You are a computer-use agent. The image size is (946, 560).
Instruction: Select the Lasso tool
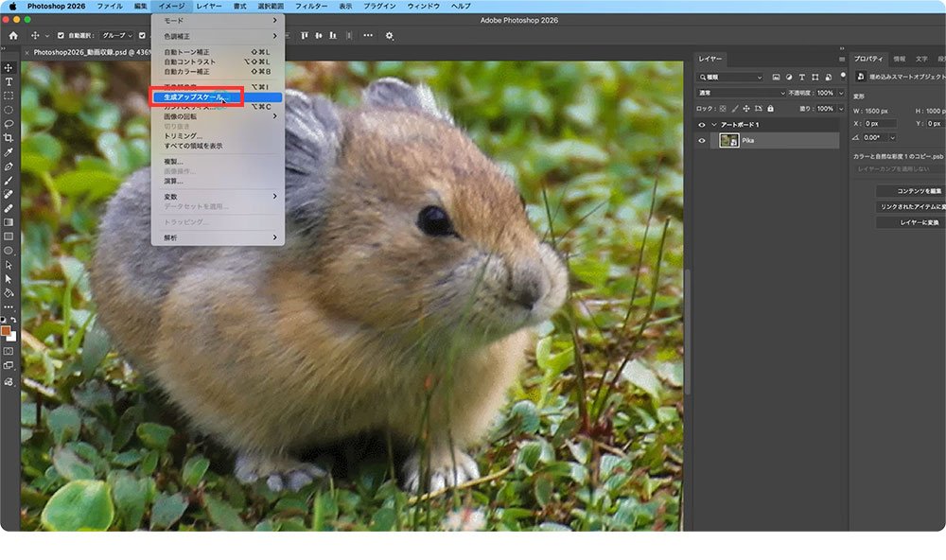coord(9,124)
